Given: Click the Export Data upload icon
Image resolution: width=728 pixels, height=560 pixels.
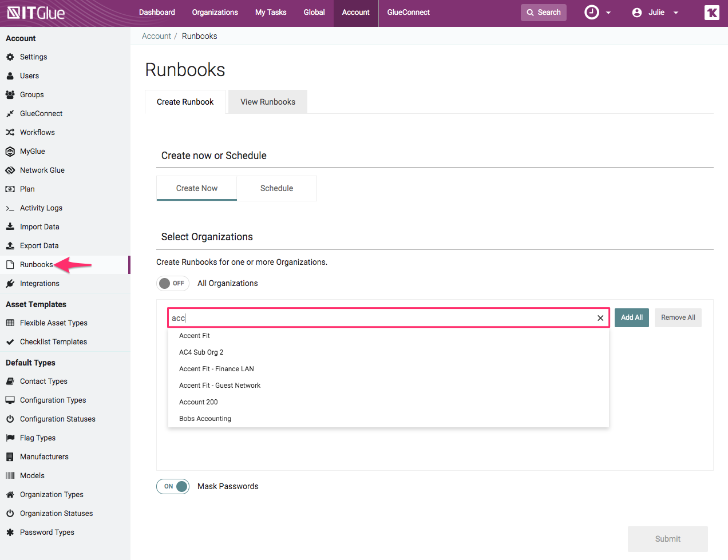Looking at the screenshot, I should pyautogui.click(x=10, y=246).
